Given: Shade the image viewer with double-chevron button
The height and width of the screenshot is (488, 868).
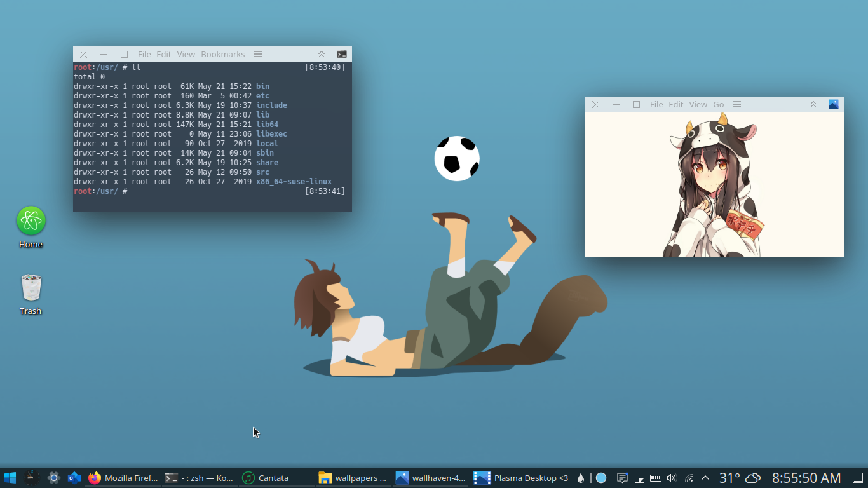Looking at the screenshot, I should 813,105.
